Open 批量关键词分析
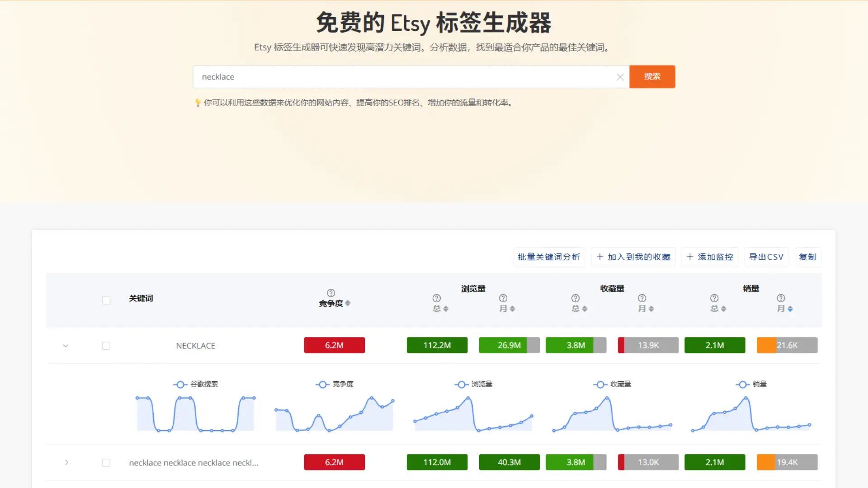The width and height of the screenshot is (868, 488). pos(549,257)
